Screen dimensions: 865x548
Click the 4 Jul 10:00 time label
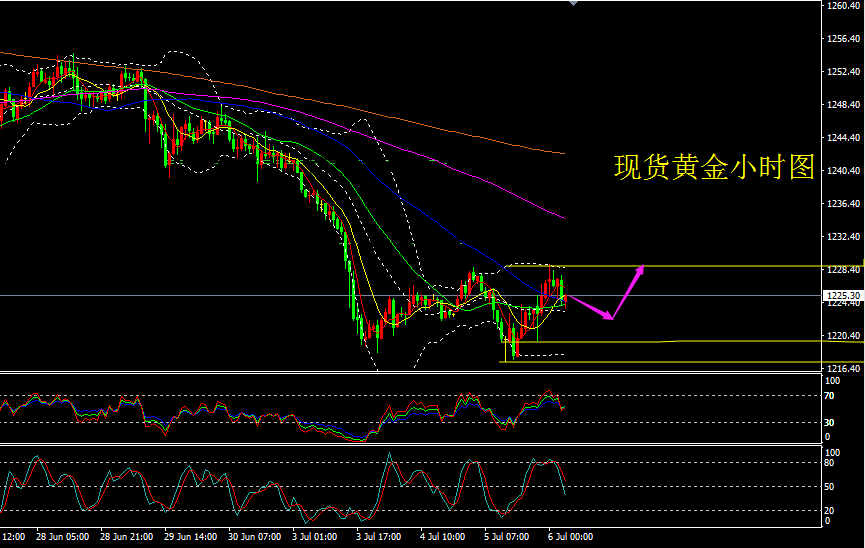click(x=442, y=537)
